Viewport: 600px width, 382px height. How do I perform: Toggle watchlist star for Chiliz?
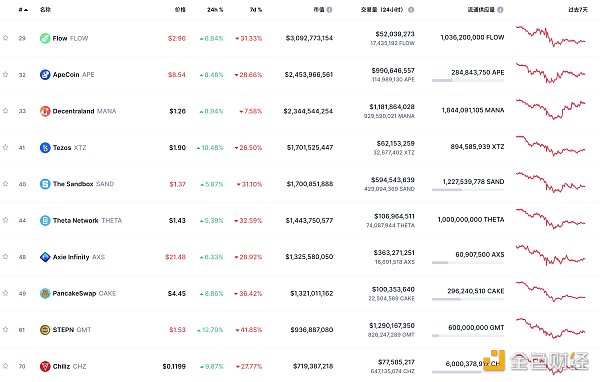point(5,366)
